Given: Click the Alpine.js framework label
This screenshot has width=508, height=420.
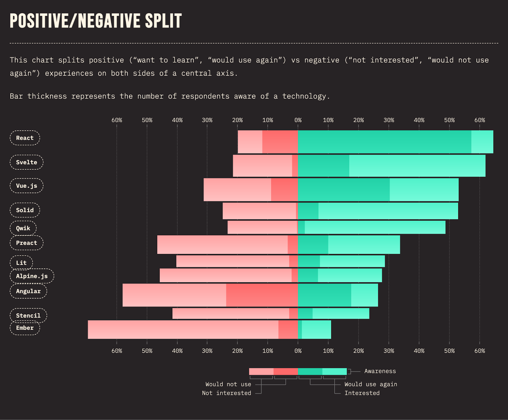Looking at the screenshot, I should [x=32, y=276].
